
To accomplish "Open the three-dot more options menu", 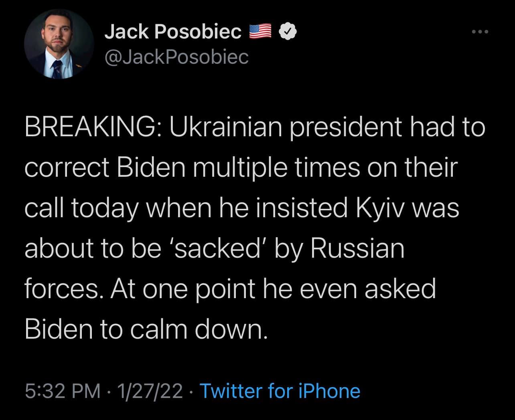I will 481,32.
